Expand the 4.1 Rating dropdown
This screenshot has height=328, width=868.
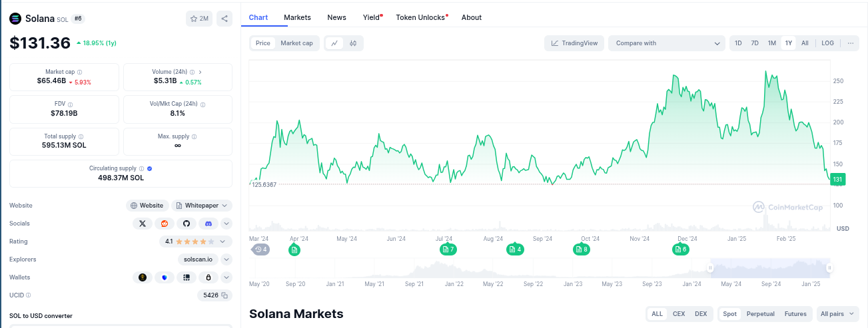[x=195, y=242]
